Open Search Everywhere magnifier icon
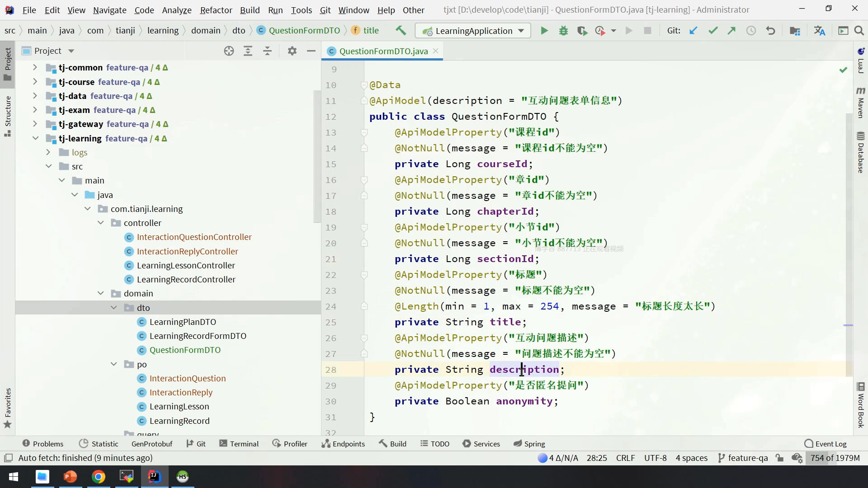The image size is (868, 488). [859, 31]
